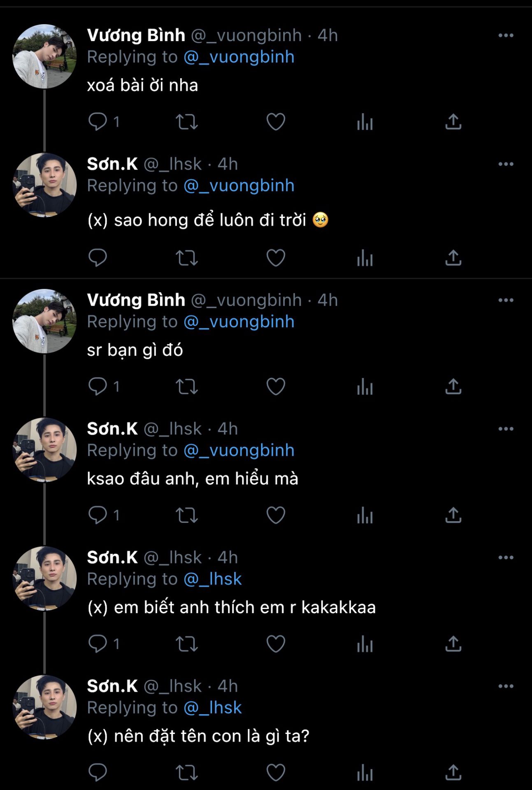The image size is (532, 790).
Task: Open Vương Bình name on "sr bạn gì đó" tweet
Action: click(x=136, y=300)
